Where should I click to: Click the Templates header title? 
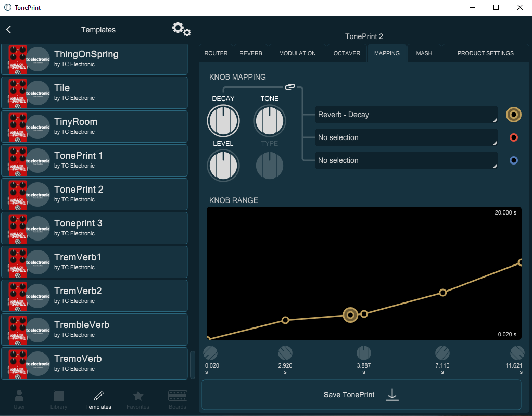click(98, 30)
